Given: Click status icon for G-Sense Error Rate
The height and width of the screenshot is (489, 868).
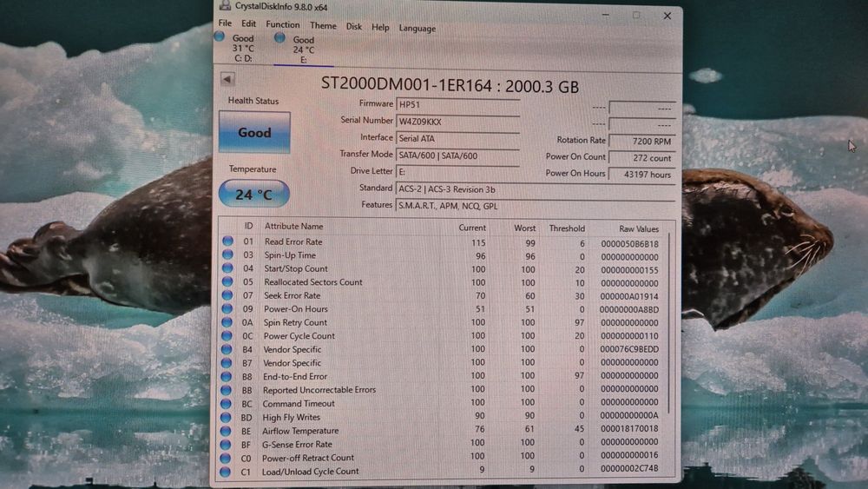Looking at the screenshot, I should pyautogui.click(x=226, y=444).
